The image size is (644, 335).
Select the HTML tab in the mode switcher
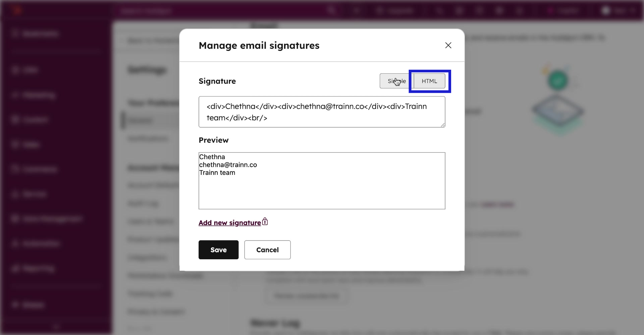429,81
